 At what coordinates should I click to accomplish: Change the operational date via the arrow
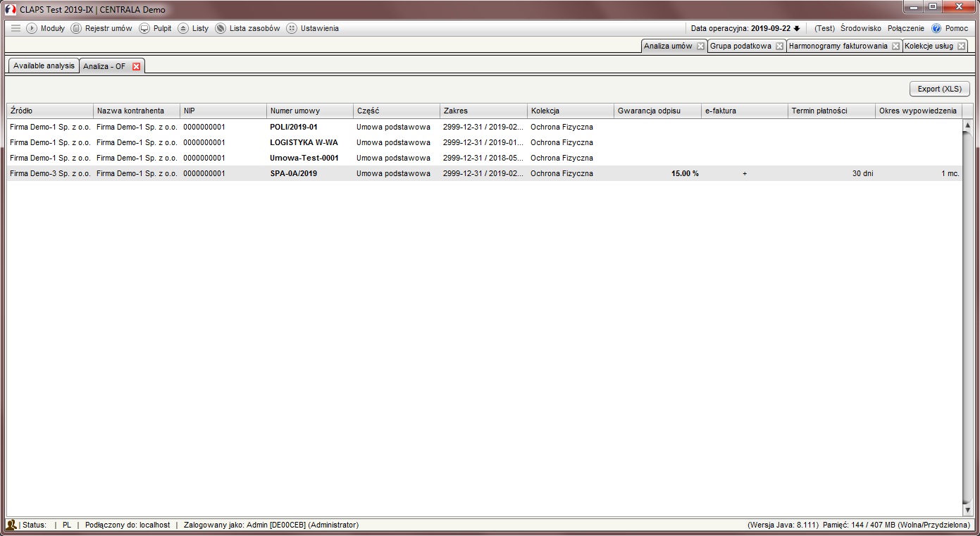point(797,29)
